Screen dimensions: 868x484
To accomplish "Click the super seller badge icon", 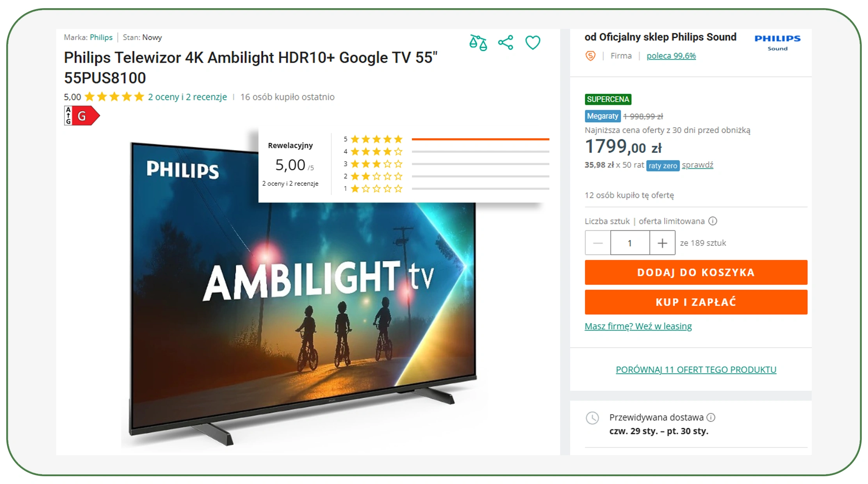I will coord(590,56).
